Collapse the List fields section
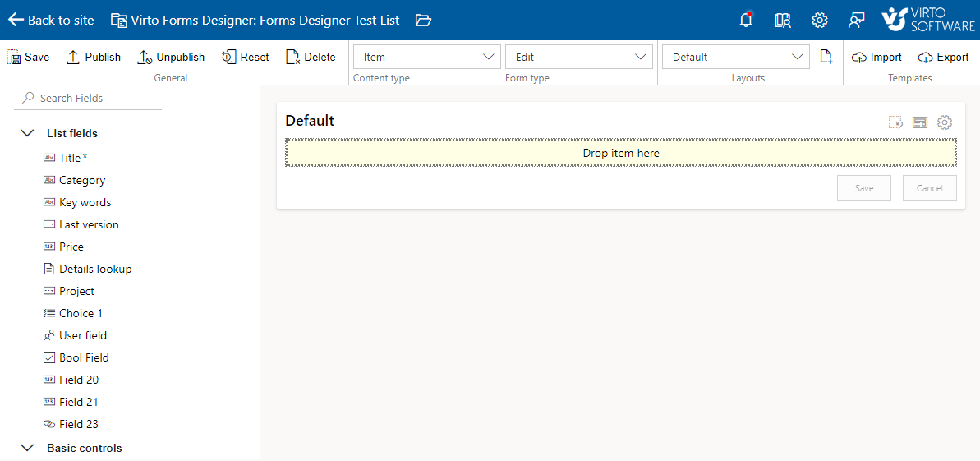Screen dimensions: 980x461 click(x=27, y=133)
